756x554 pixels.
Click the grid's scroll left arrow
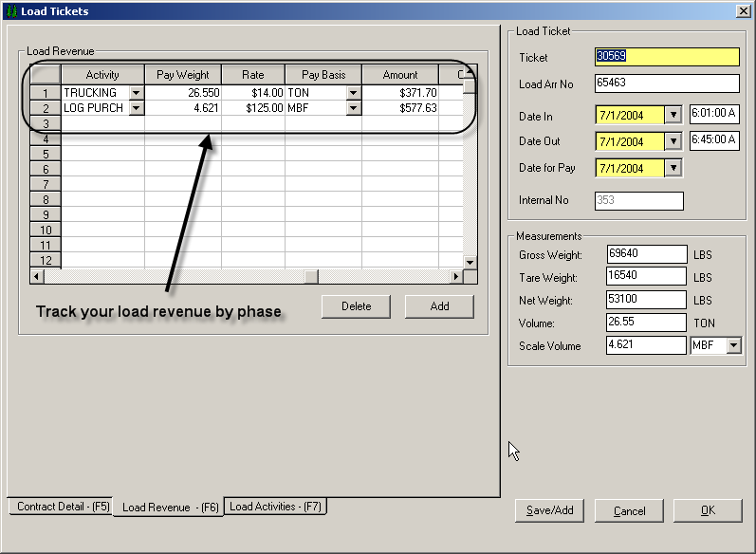(x=37, y=276)
